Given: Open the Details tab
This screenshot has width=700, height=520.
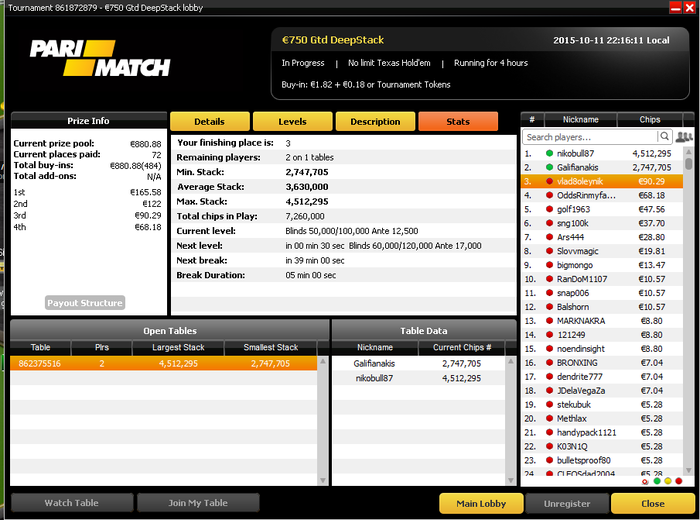Looking at the screenshot, I should pyautogui.click(x=210, y=121).
